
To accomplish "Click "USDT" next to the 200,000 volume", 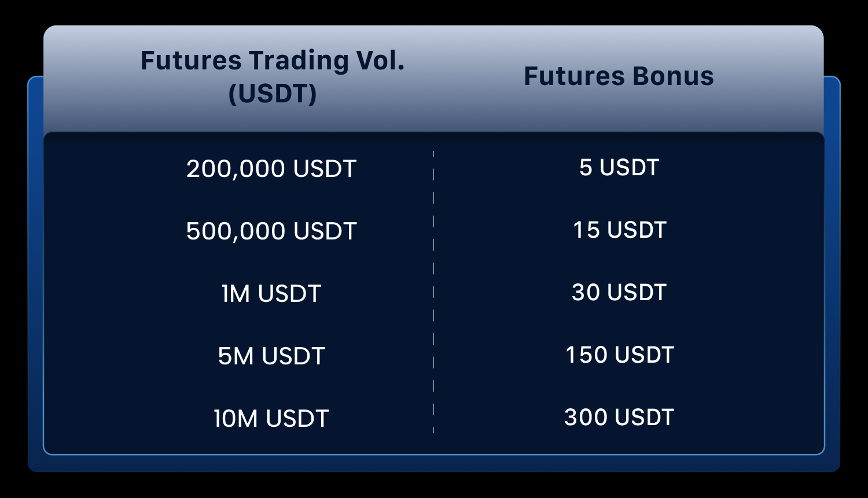I will click(325, 169).
